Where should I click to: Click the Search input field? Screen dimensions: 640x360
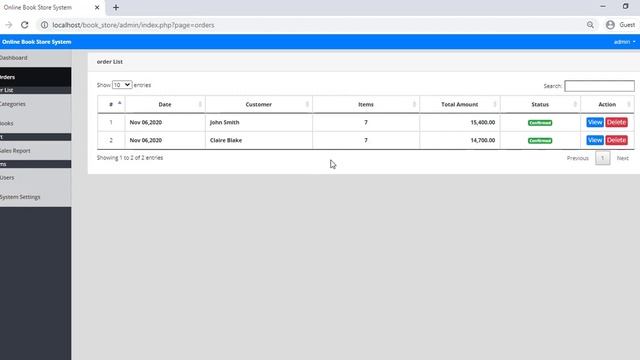coord(599,86)
